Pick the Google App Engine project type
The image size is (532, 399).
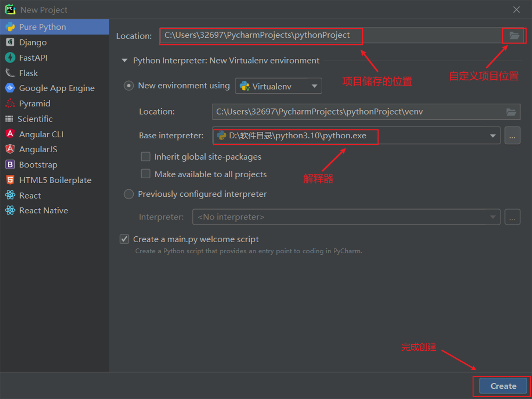click(55, 88)
